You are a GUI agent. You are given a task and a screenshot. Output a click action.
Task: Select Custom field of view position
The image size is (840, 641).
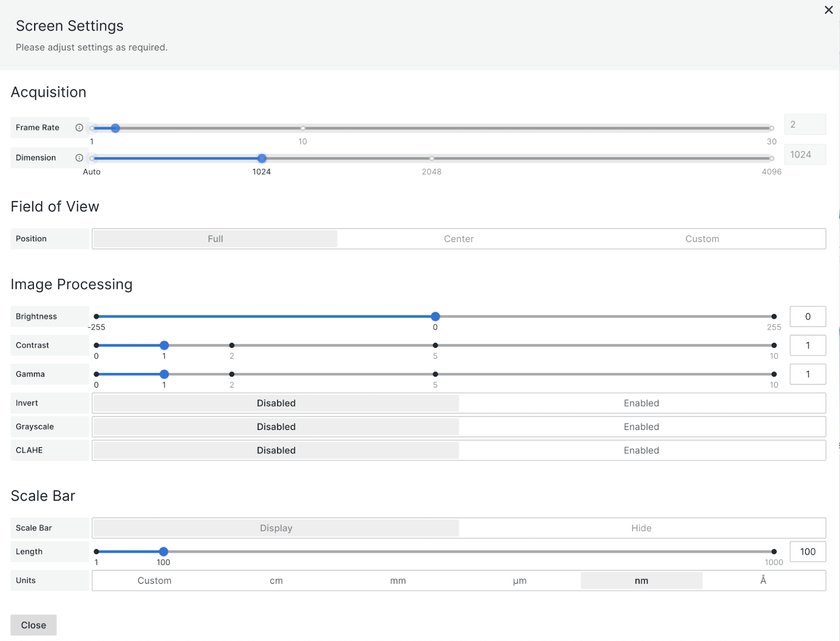[702, 239]
